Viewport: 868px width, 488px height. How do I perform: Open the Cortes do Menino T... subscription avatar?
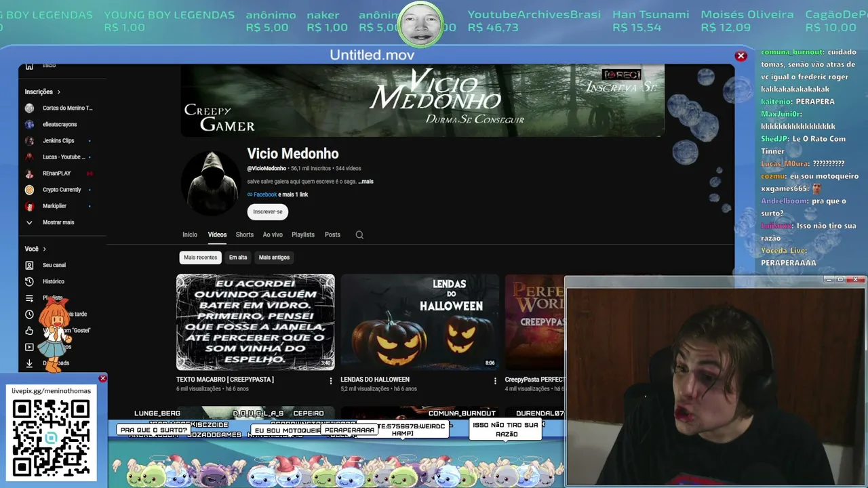(29, 108)
